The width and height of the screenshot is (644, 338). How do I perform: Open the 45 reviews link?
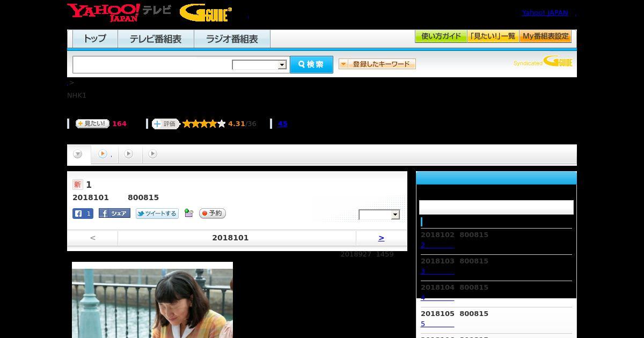(282, 123)
